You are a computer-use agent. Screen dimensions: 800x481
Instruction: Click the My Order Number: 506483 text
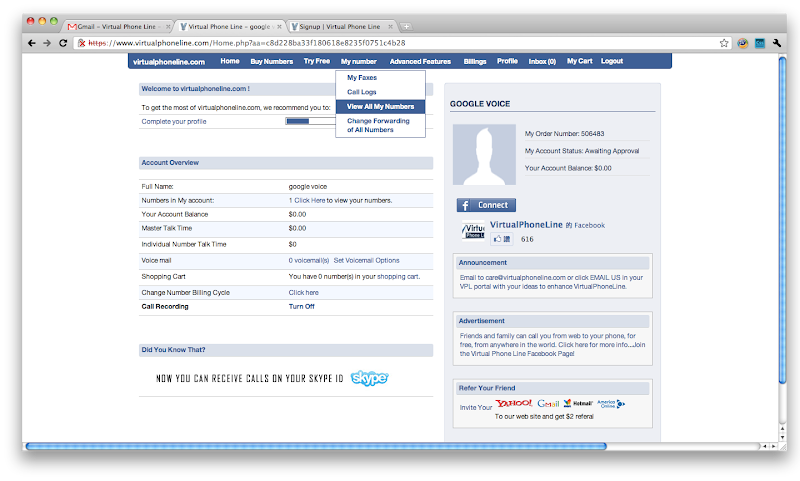coord(564,134)
